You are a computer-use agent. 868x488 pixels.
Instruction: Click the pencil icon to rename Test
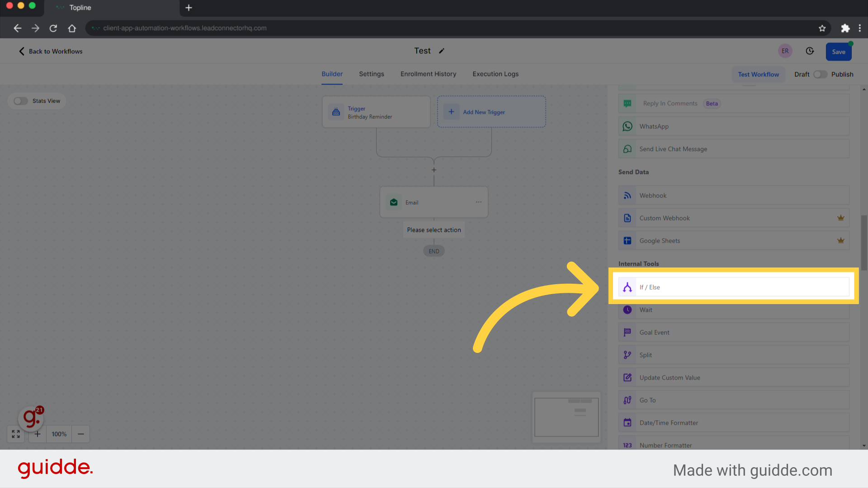coord(442,51)
